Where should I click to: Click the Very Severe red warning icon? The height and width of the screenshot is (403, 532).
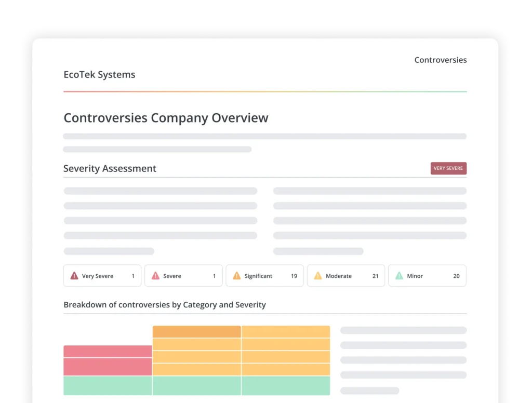pos(74,275)
